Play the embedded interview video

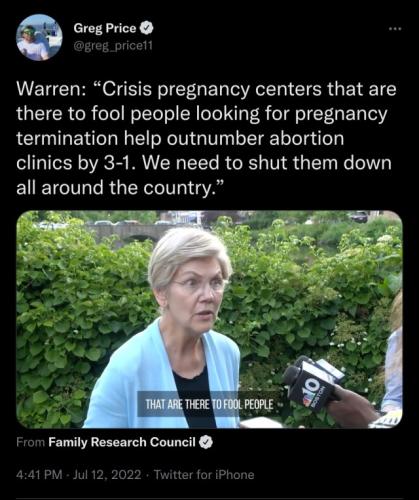coord(209,319)
